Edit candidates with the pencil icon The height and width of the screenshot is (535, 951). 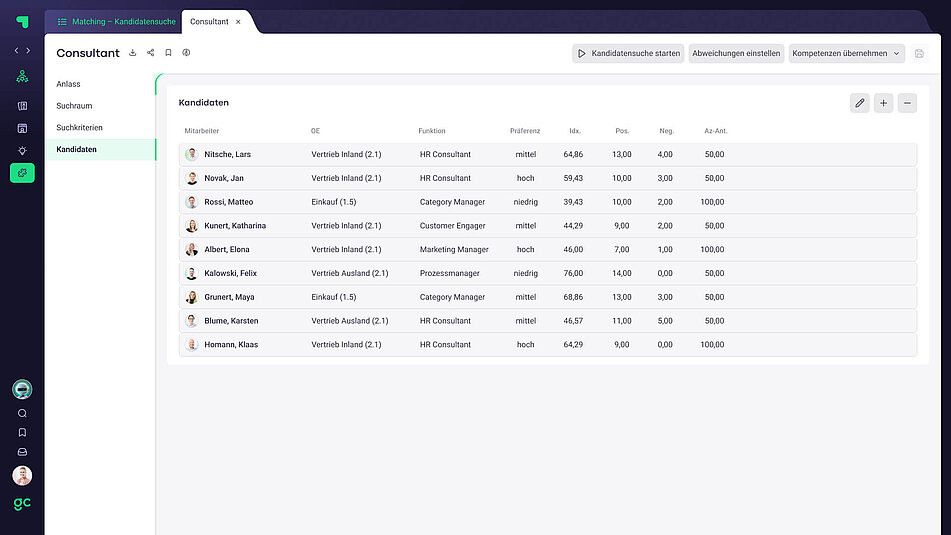pos(859,103)
